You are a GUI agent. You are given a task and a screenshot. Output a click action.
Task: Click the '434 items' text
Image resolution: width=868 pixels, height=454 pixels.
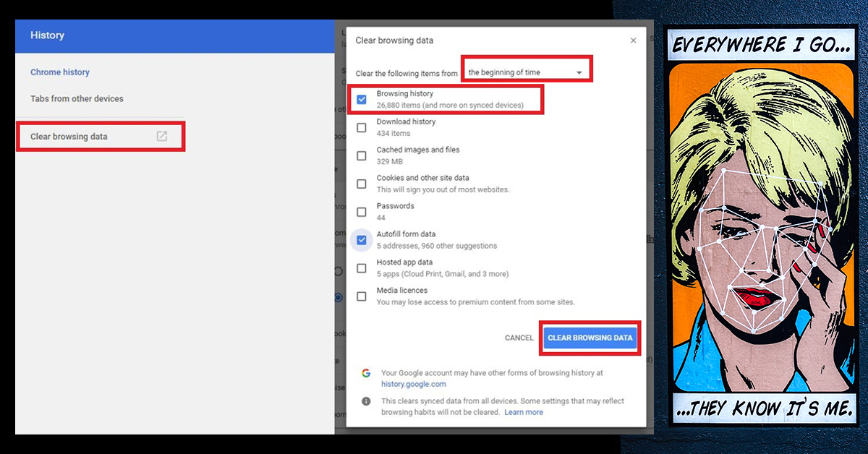393,133
